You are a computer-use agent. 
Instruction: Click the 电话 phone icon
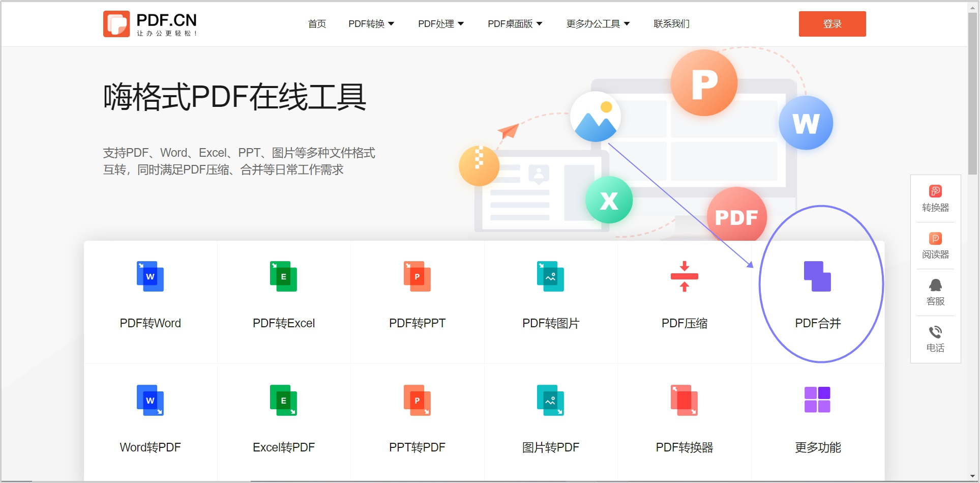(935, 332)
